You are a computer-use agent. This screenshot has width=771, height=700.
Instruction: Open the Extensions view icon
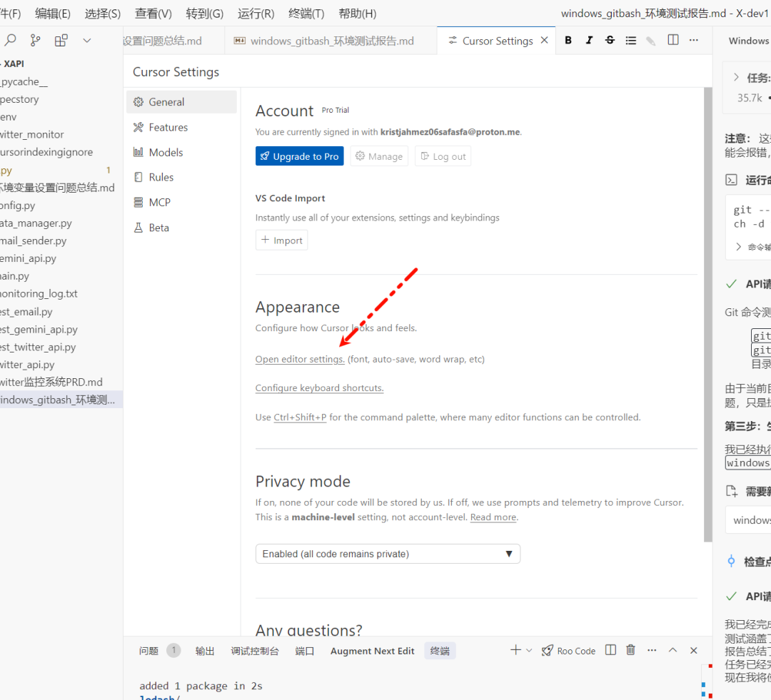pyautogui.click(x=61, y=40)
